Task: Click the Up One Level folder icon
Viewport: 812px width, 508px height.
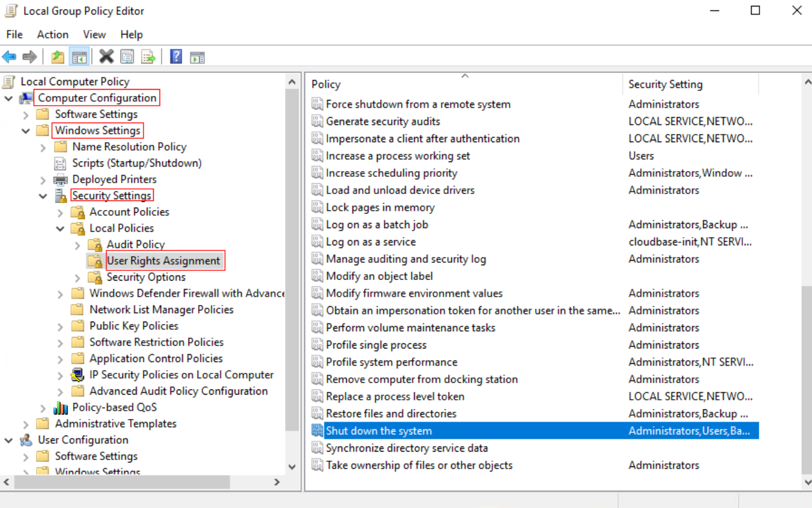Action: [58, 57]
